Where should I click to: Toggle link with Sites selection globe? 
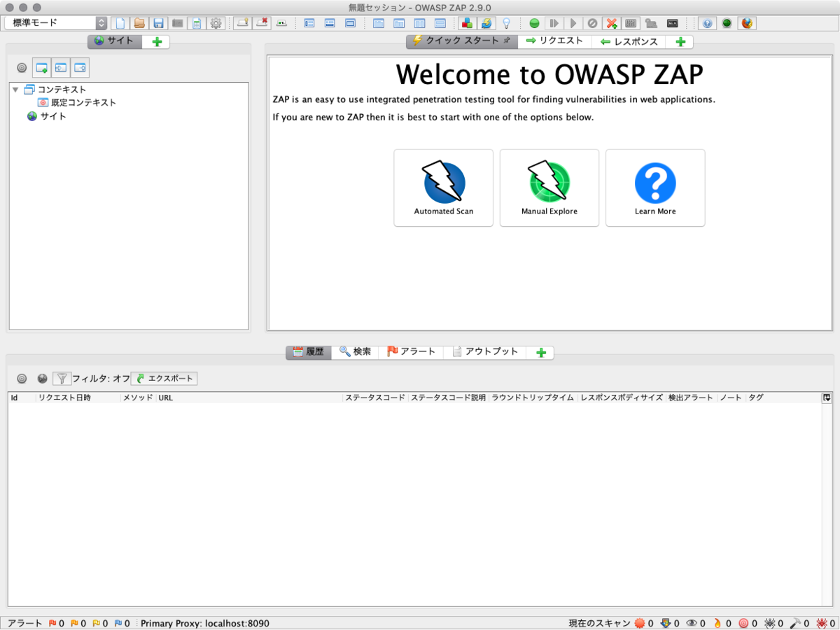click(x=42, y=379)
